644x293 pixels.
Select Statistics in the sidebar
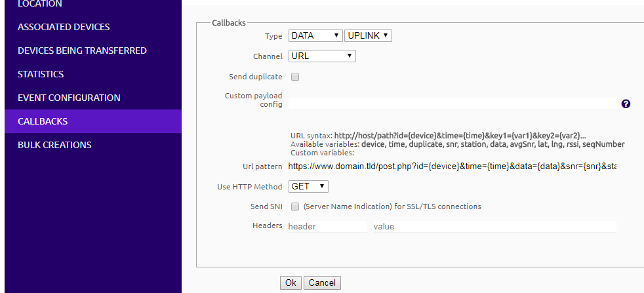[41, 74]
